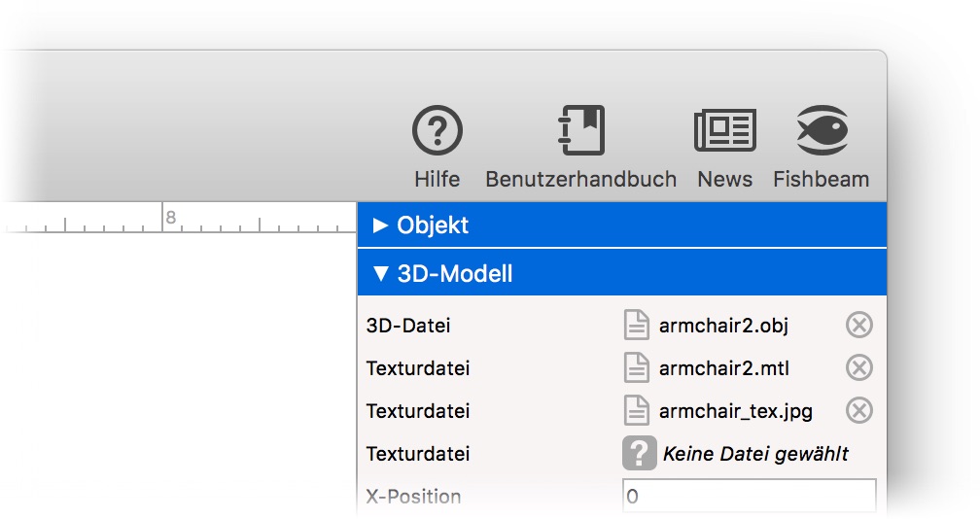Open the Hilfe help icon
Viewport: 980px width, 519px height.
coord(437,130)
